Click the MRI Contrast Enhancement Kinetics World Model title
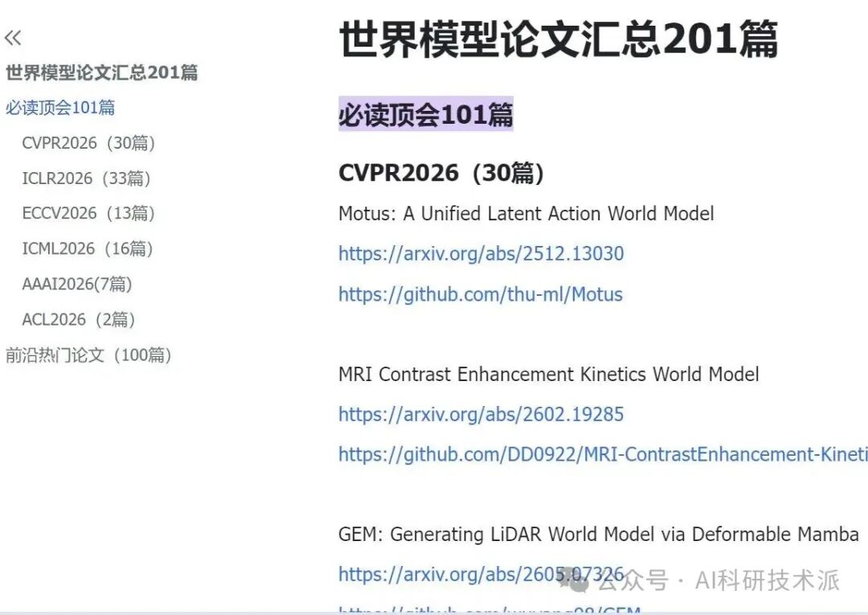Viewport: 868px width, 615px height. (x=549, y=374)
